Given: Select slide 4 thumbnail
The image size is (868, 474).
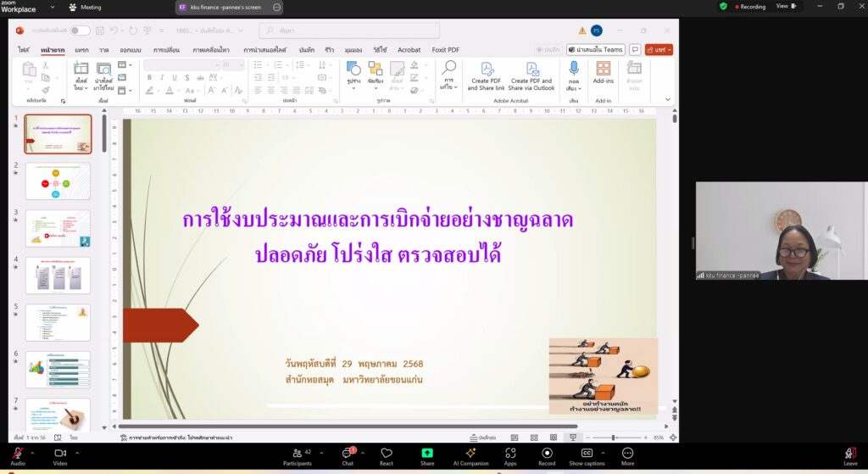Looking at the screenshot, I should [x=58, y=276].
